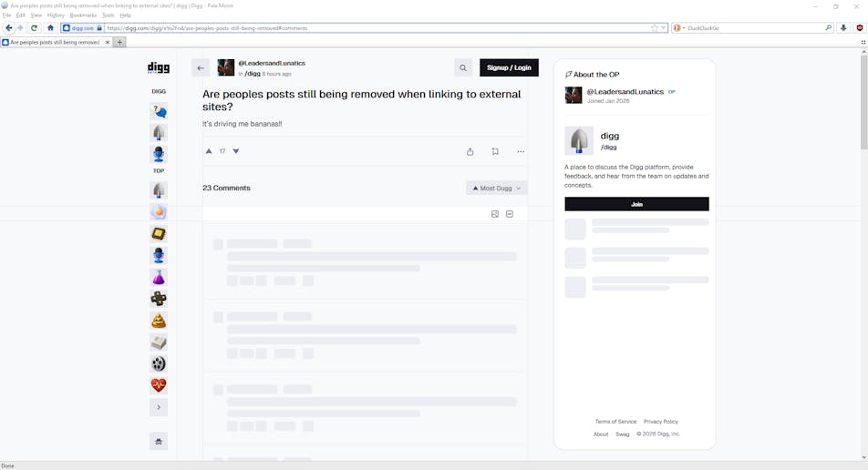
Task: Go back using the page's left arrow button
Action: point(201,67)
